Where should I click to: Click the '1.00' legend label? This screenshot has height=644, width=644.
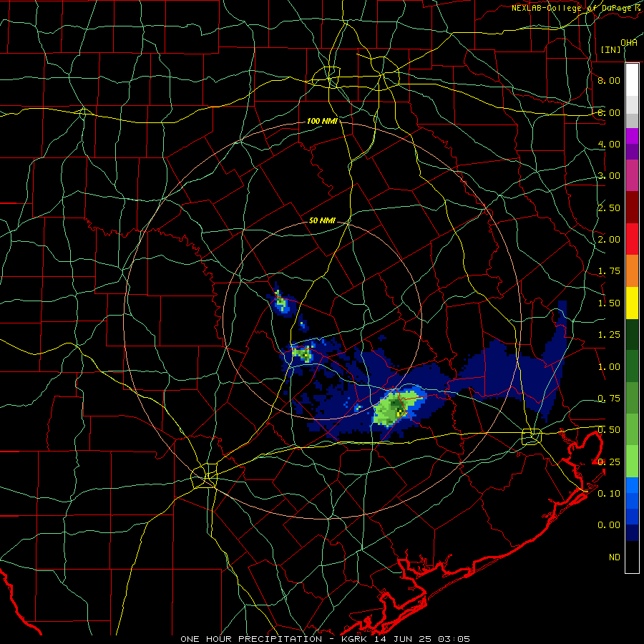609,367
